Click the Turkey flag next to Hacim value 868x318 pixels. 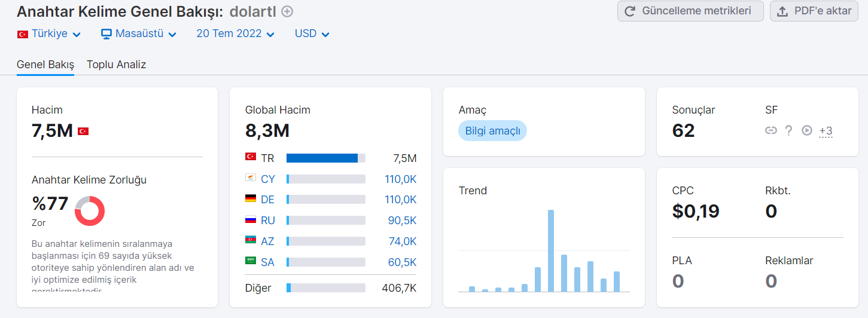83,131
